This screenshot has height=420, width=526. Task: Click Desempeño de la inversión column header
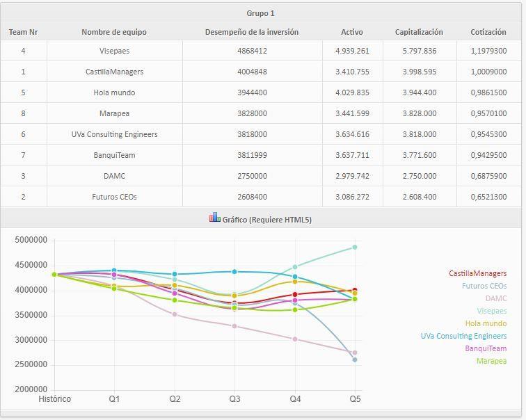coord(252,32)
